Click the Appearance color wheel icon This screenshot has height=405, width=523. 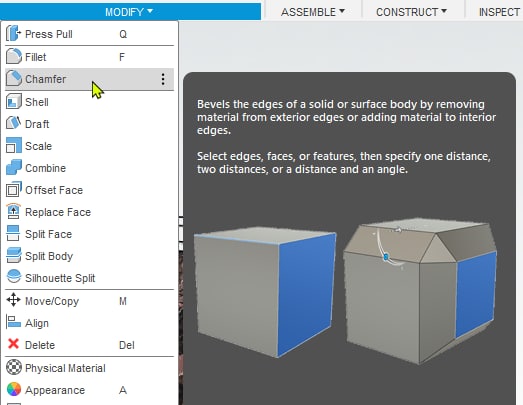pos(14,389)
